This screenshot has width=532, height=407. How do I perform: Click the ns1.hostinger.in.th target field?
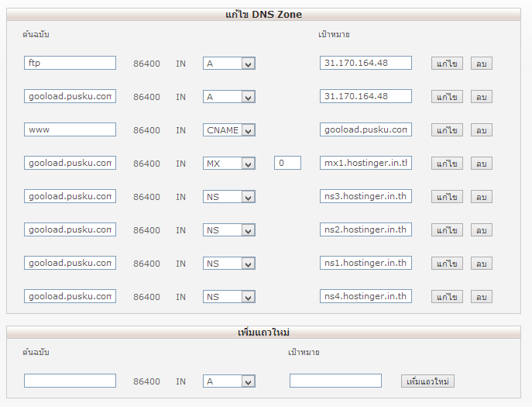[x=366, y=263]
